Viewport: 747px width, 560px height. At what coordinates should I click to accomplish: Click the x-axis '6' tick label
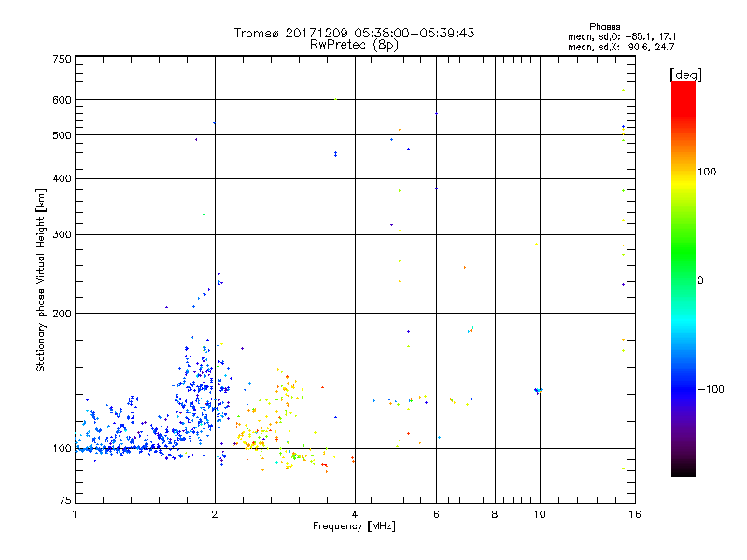(x=436, y=514)
